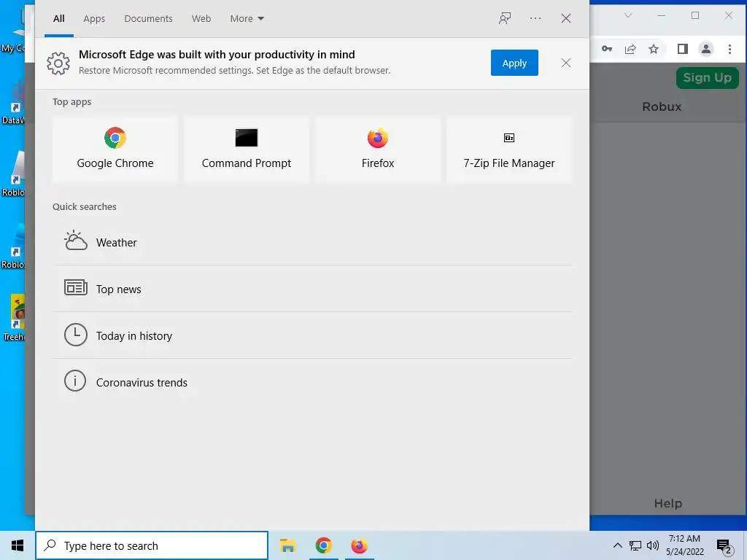Apply Microsoft recommended Edge settings

(514, 63)
